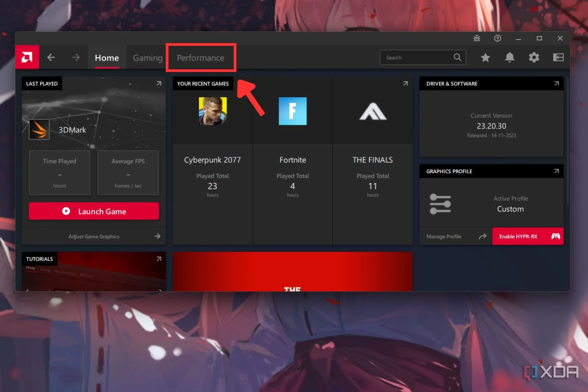Click the Fortnite title text
Screen dimensions: 588x392
point(293,160)
